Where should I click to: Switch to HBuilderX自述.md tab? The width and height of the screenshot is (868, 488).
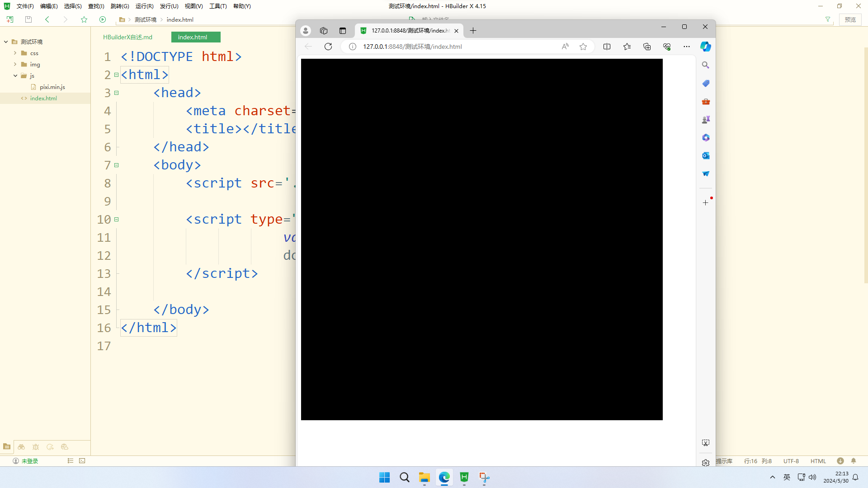127,37
